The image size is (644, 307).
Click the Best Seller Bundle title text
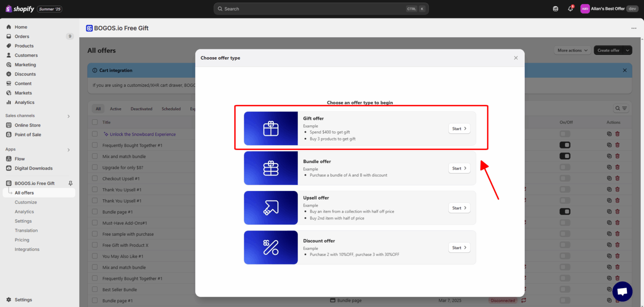coord(120,290)
